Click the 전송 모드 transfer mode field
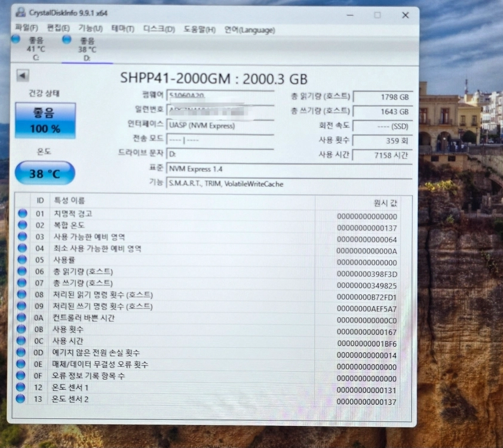The width and height of the screenshot is (503, 448). [x=220, y=140]
